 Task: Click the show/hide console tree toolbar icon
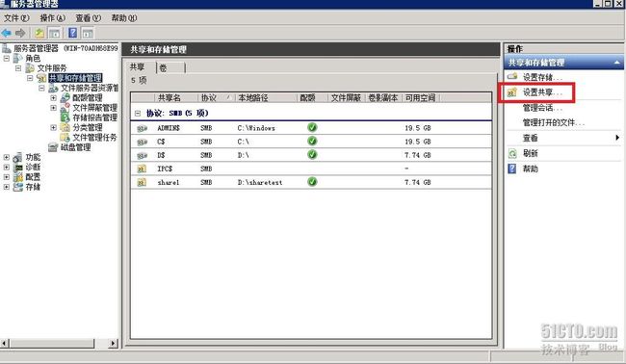click(x=54, y=33)
